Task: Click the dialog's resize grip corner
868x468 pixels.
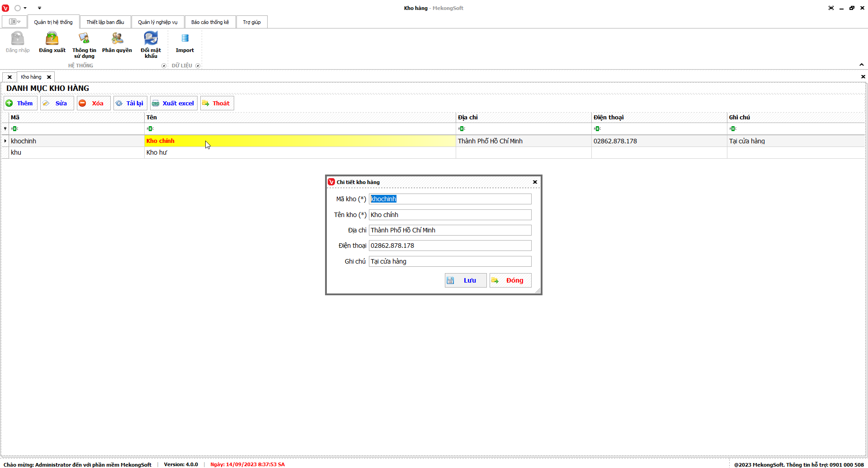Action: [538, 291]
